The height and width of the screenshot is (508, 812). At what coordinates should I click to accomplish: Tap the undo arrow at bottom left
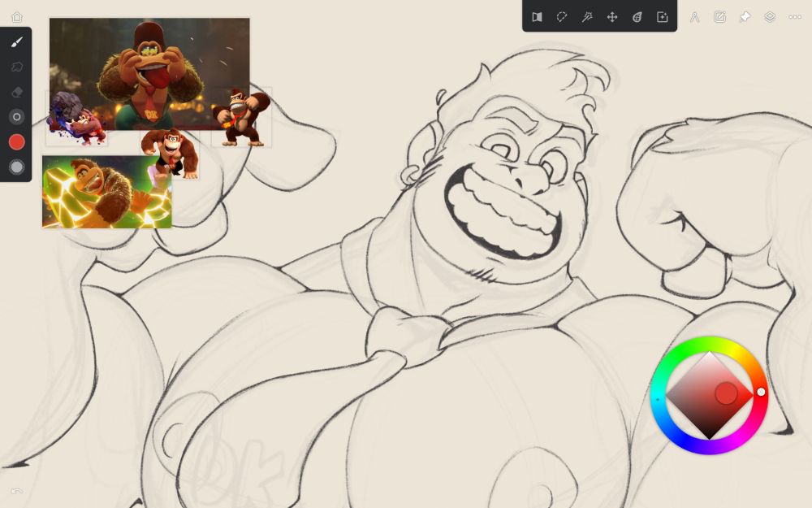[16, 491]
